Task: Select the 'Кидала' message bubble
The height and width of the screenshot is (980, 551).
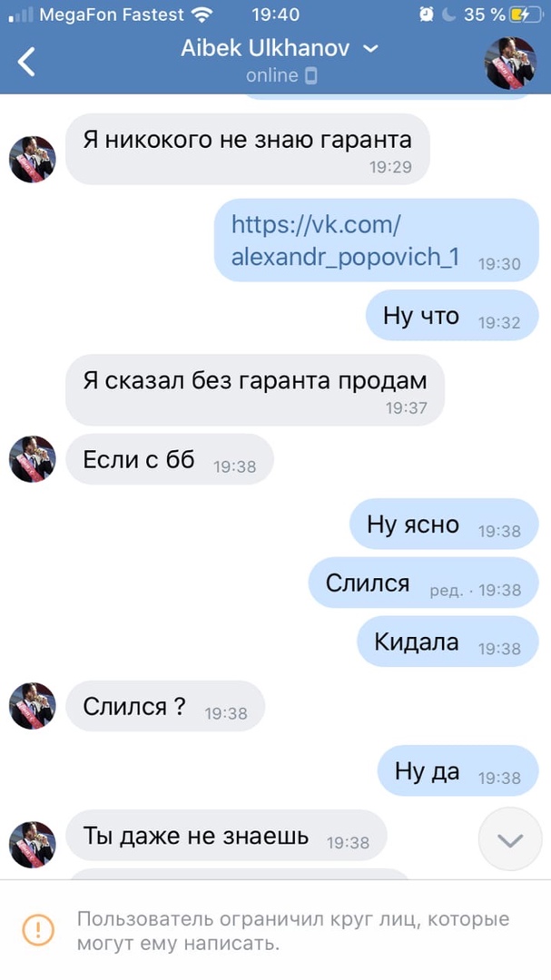Action: [448, 642]
